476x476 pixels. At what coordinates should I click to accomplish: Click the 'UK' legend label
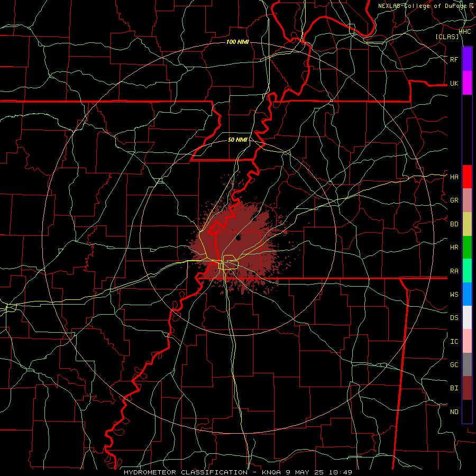tap(454, 83)
